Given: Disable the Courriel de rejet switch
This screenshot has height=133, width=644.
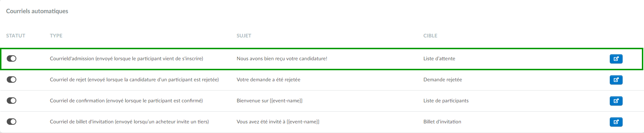Looking at the screenshot, I should tap(11, 80).
